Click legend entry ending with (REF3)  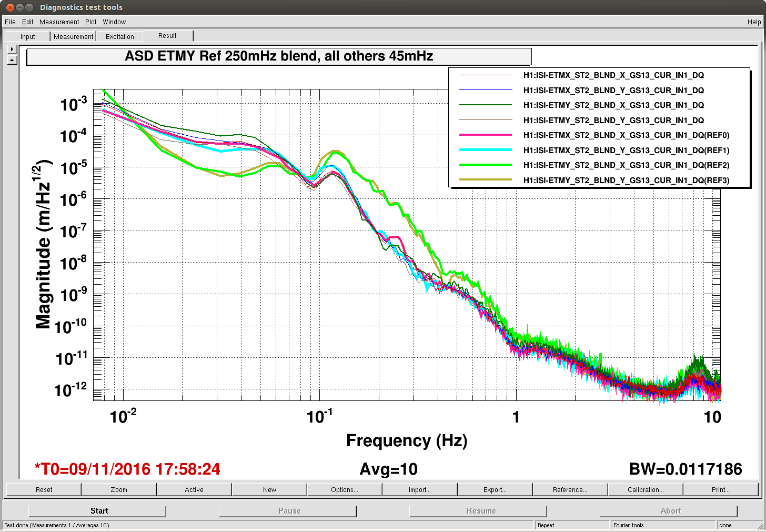[x=626, y=180]
